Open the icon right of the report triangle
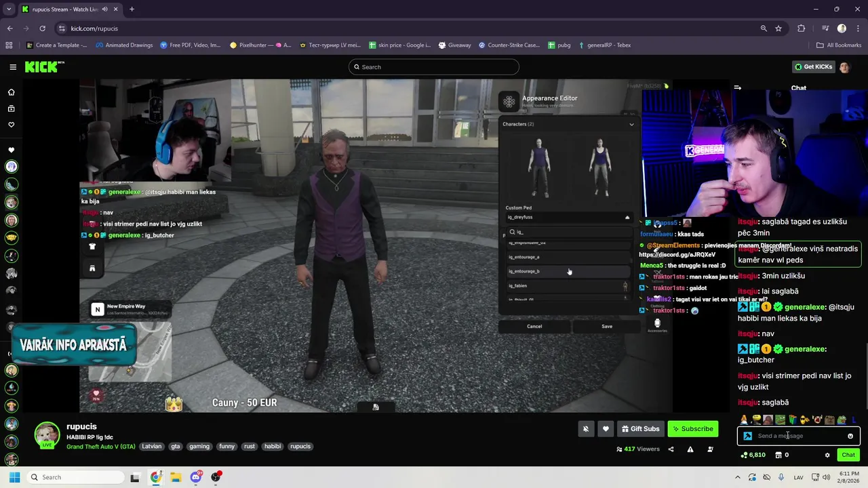This screenshot has height=488, width=868. [x=710, y=449]
